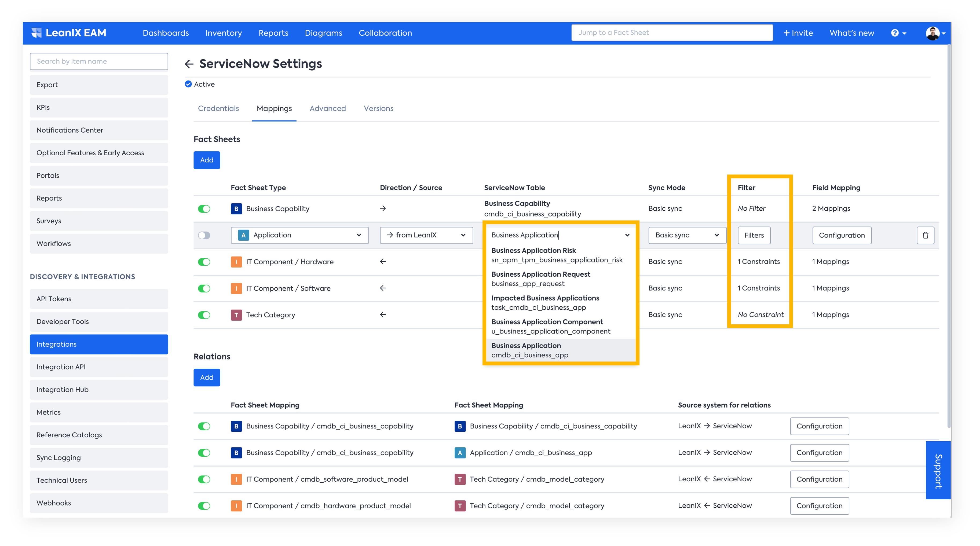Select Business Application Component table option
The width and height of the screenshot is (980, 546).
561,327
